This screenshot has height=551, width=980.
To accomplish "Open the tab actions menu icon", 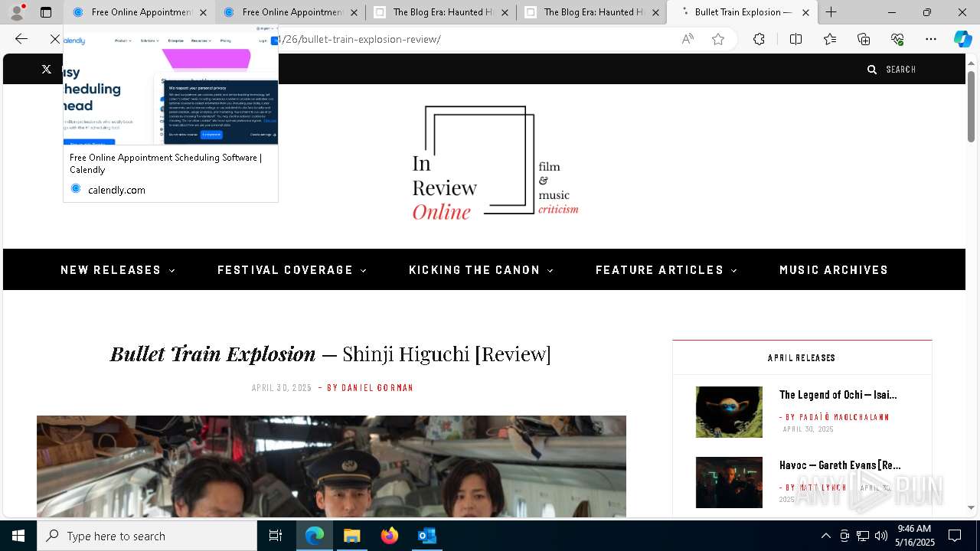I will 46,12.
